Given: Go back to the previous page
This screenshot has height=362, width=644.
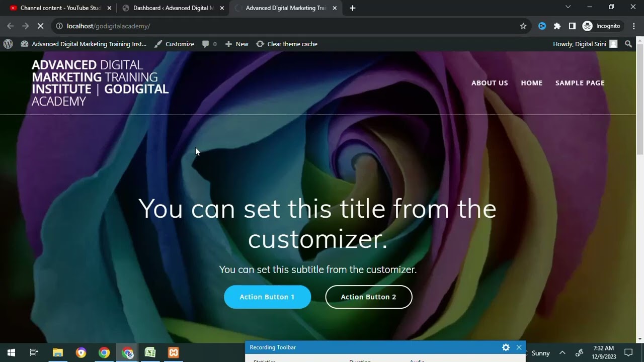Looking at the screenshot, I should point(11,26).
